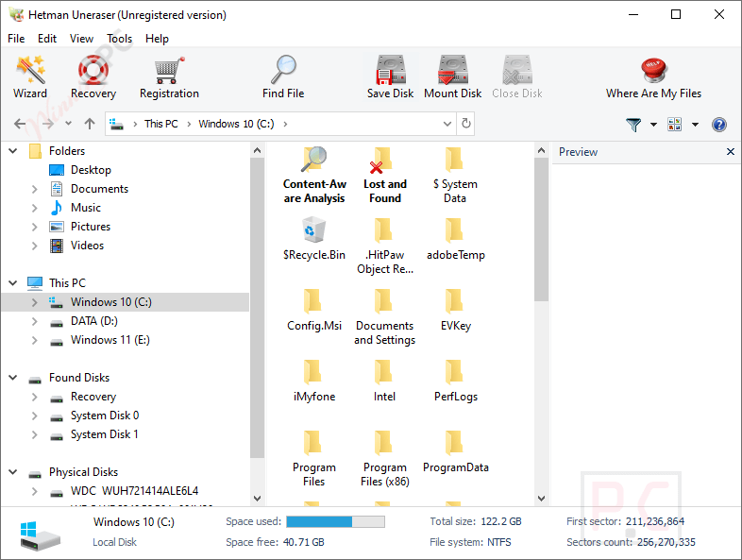Open the $ System Data folder
The image size is (742, 560).
pyautogui.click(x=455, y=176)
